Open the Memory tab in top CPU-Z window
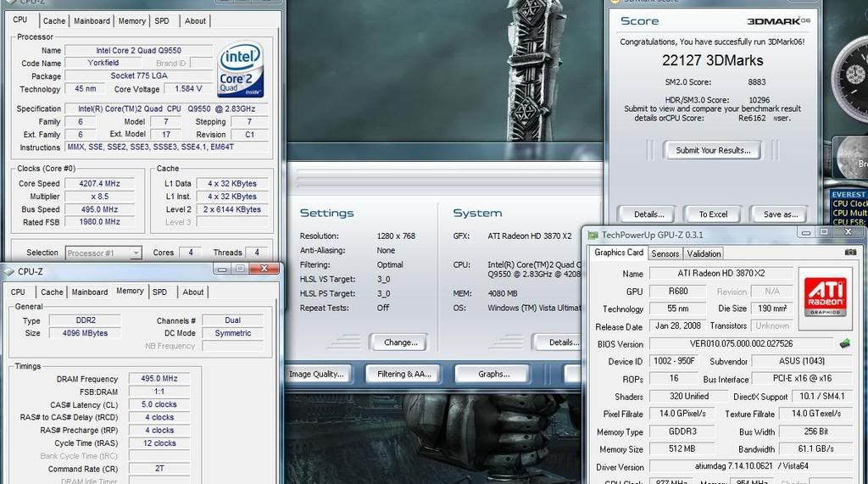Viewport: 868px width, 484px height. (x=131, y=21)
